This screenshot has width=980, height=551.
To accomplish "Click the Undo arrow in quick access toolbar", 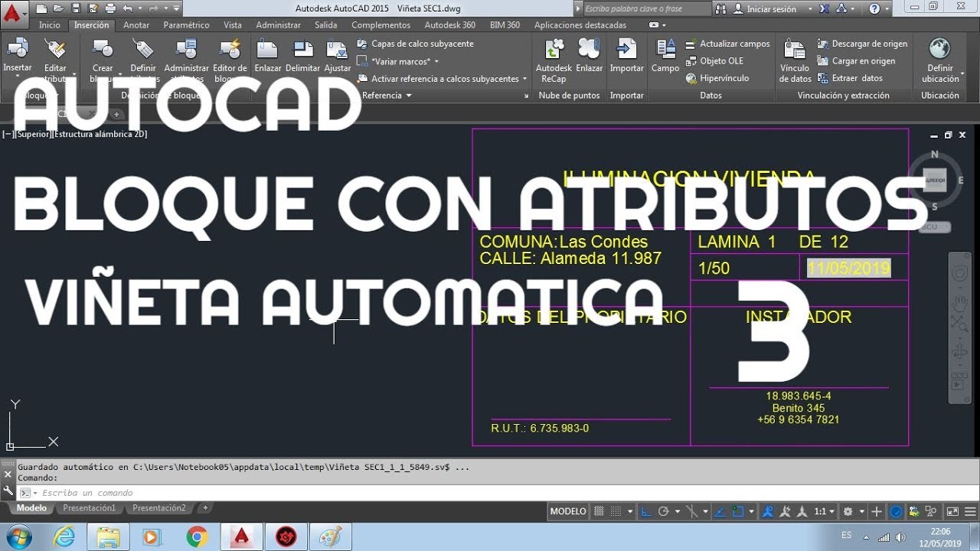I will (127, 9).
